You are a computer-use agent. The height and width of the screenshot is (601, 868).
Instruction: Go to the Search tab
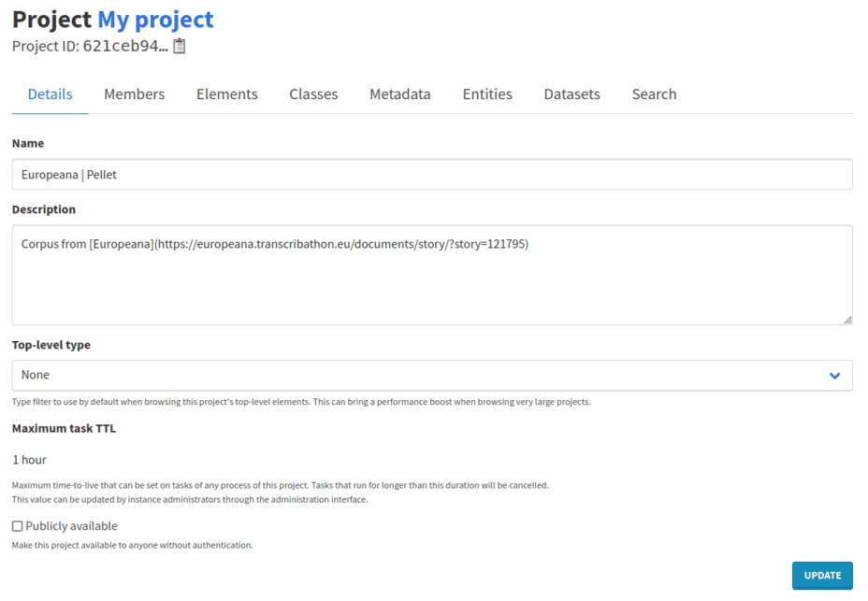coord(655,94)
